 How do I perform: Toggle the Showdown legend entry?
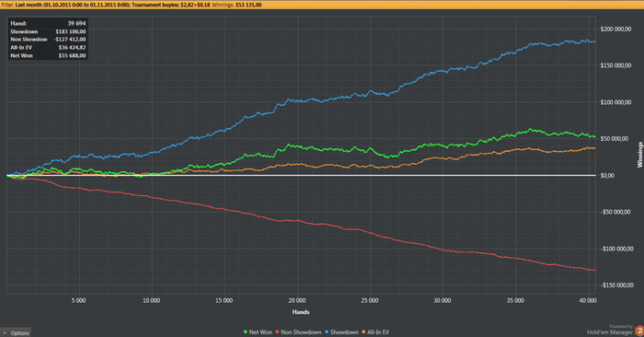pyautogui.click(x=341, y=332)
